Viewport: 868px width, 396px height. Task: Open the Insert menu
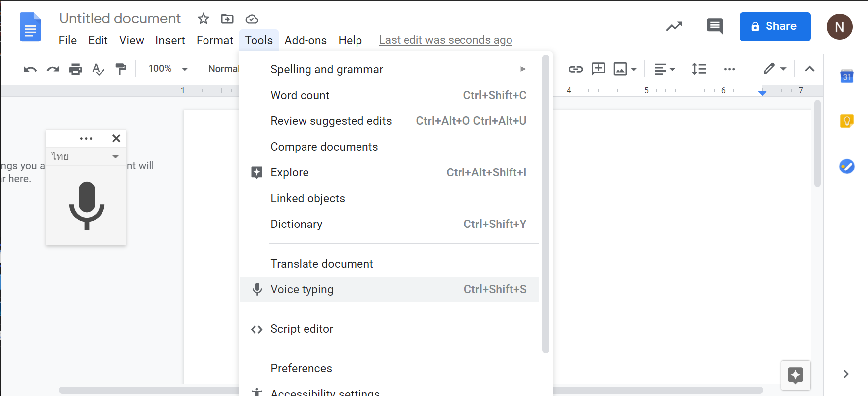coord(170,40)
